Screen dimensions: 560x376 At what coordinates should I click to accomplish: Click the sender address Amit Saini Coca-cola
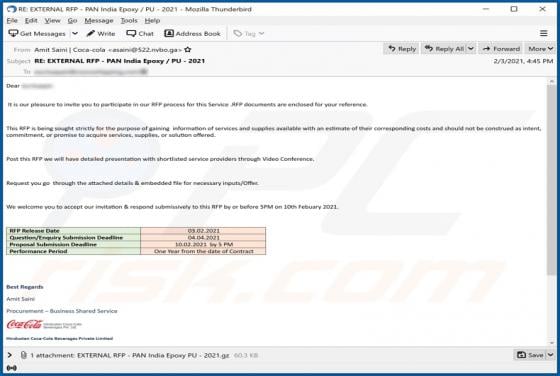point(108,50)
